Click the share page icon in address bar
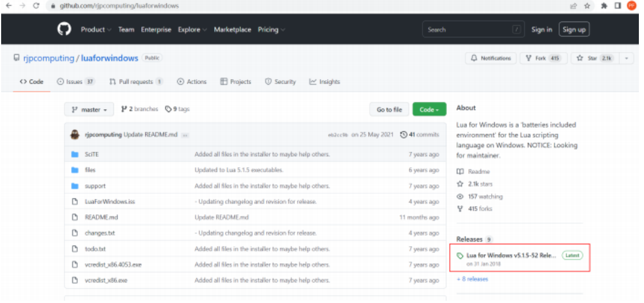Image resolution: width=644 pixels, height=303 pixels. pos(574,6)
